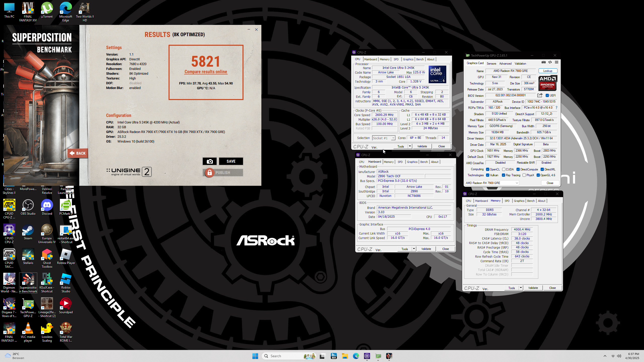Open the Two Worlds II HD desktop icon

pos(85,12)
